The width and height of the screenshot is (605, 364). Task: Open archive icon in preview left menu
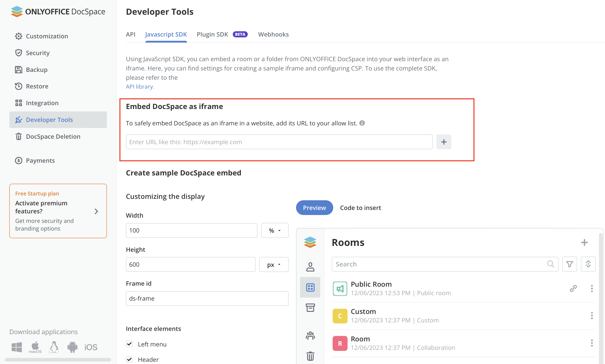310,308
